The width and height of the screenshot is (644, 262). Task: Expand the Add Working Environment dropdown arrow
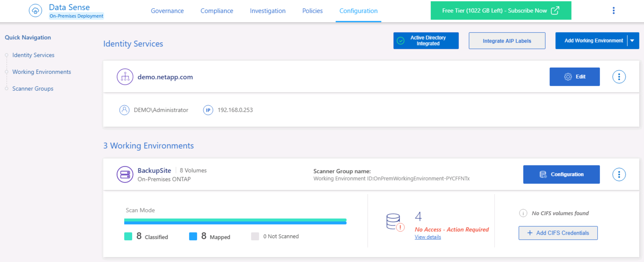pos(633,41)
